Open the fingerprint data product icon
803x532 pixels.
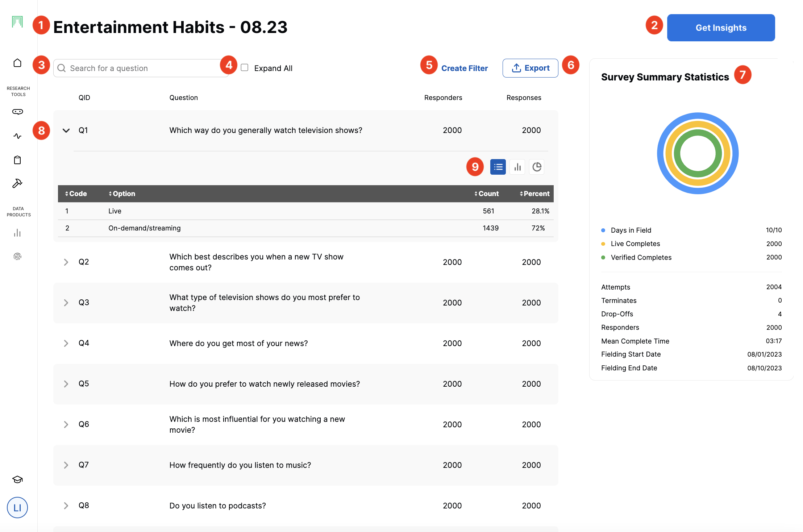pos(17,257)
